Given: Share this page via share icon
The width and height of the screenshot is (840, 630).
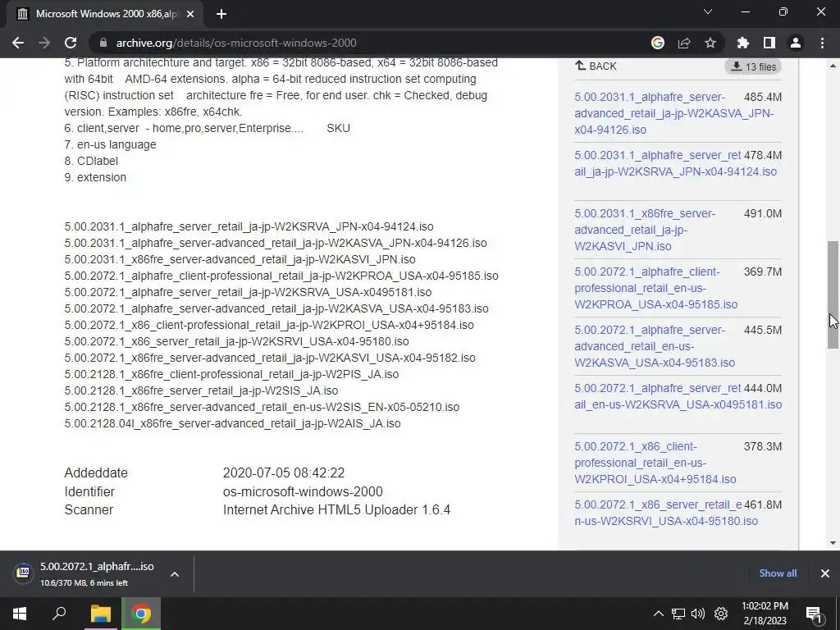Looking at the screenshot, I should pos(684,43).
